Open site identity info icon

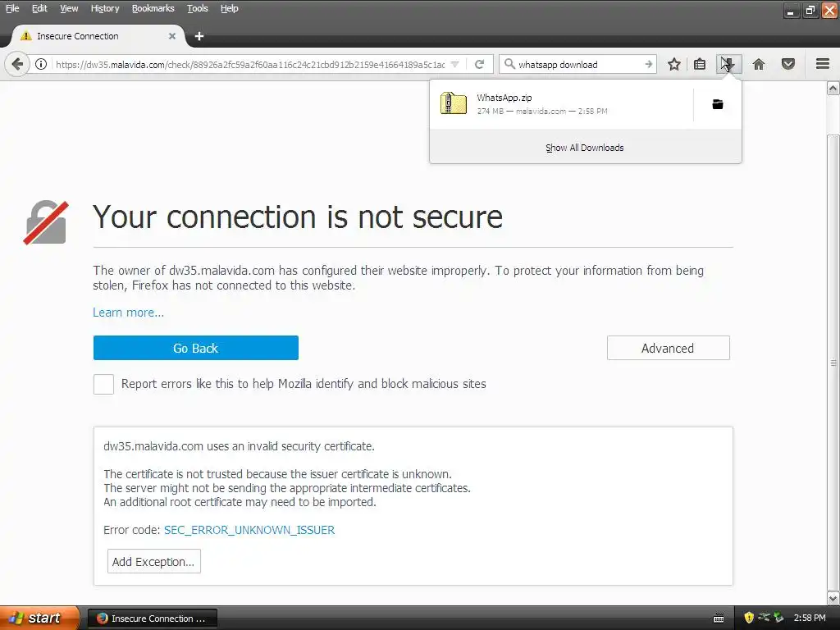tap(40, 64)
